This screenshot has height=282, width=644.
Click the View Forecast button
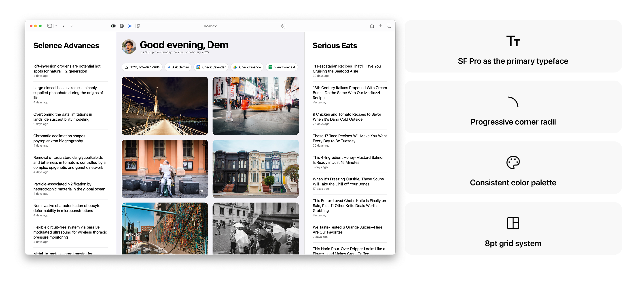click(x=282, y=67)
